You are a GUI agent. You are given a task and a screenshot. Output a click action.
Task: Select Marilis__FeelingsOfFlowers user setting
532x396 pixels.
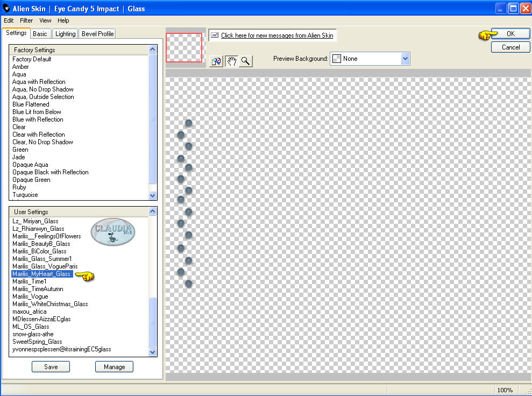click(x=47, y=236)
